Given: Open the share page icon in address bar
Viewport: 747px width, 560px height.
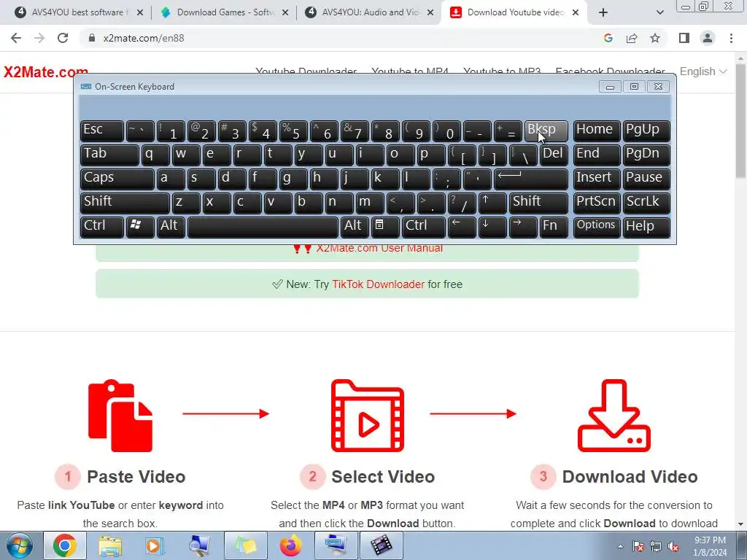Looking at the screenshot, I should click(632, 38).
